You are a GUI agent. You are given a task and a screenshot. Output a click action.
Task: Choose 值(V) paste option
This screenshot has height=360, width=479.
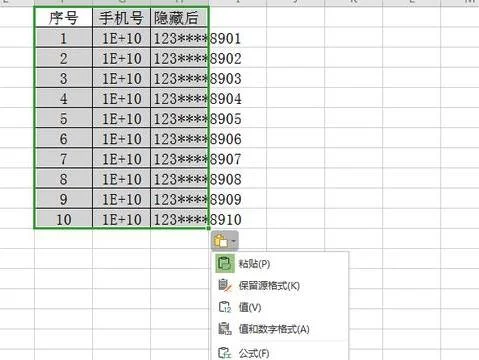280,307
